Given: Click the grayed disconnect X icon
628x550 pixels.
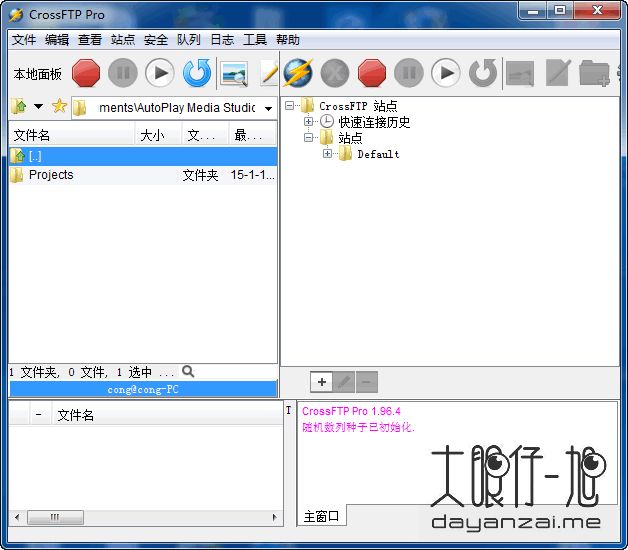Looking at the screenshot, I should (x=335, y=73).
